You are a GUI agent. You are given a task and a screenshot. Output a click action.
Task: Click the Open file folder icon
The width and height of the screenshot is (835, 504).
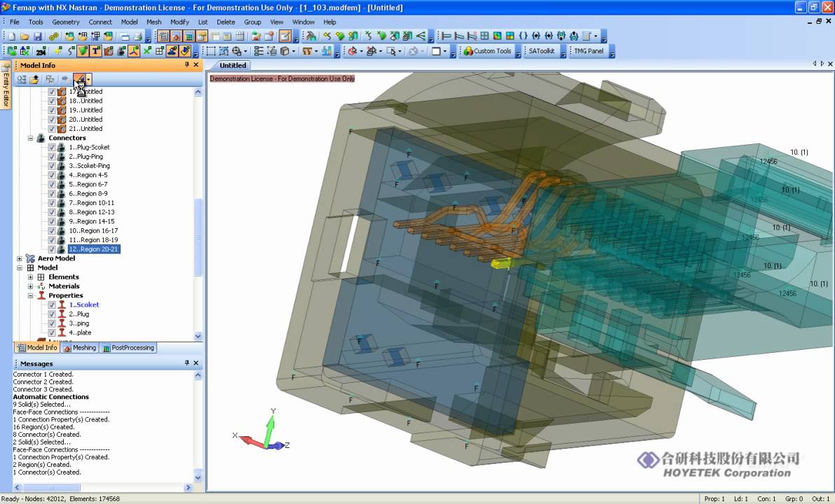(x=25, y=36)
